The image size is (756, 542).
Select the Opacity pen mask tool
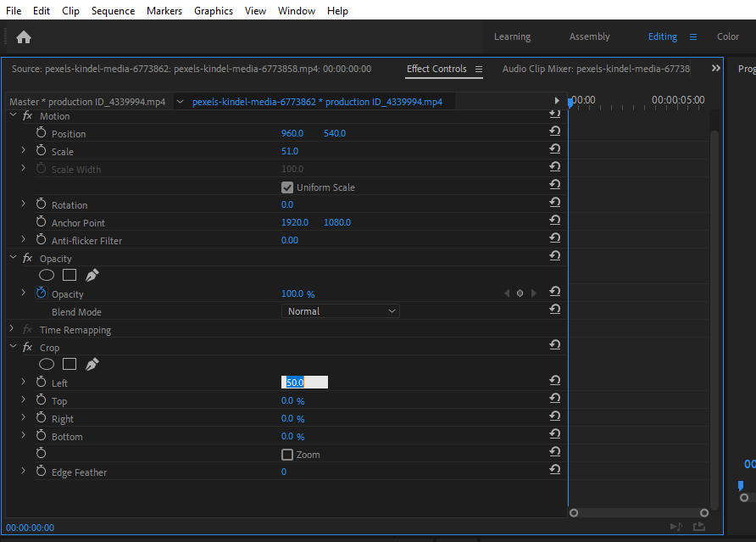coord(92,275)
